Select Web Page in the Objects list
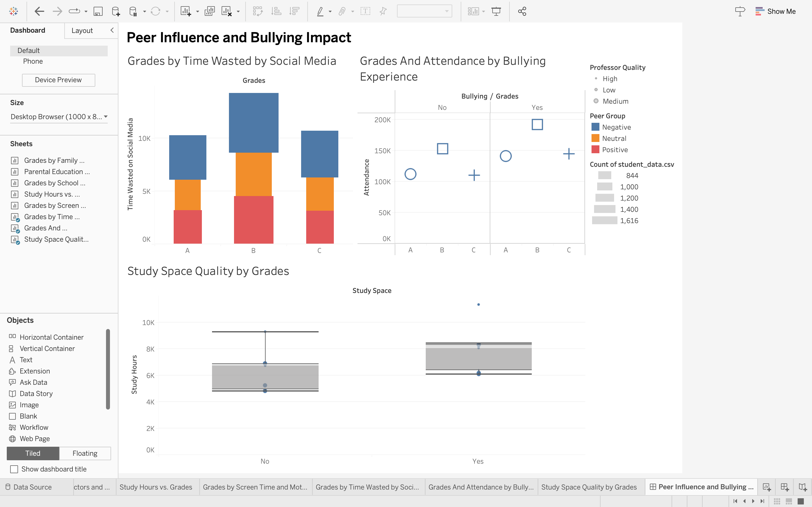This screenshot has width=812, height=507. [35, 439]
